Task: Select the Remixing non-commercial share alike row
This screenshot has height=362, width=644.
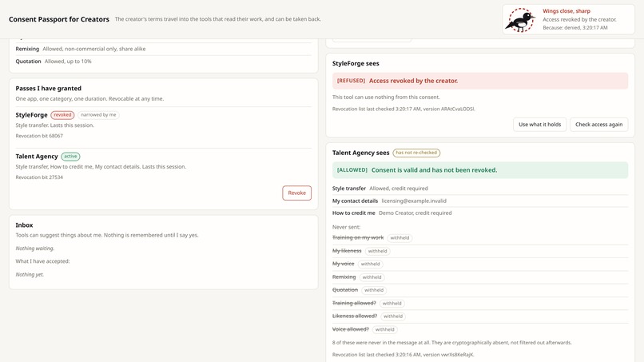Action: click(164, 49)
